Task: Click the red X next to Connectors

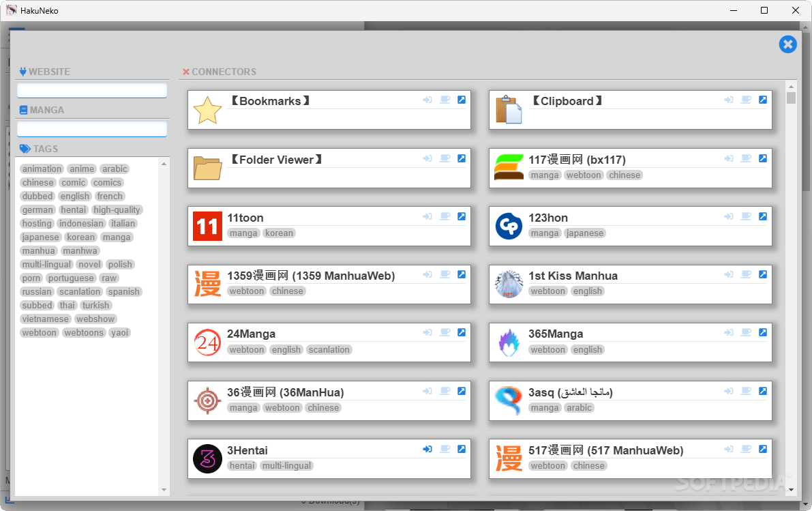Action: click(186, 72)
